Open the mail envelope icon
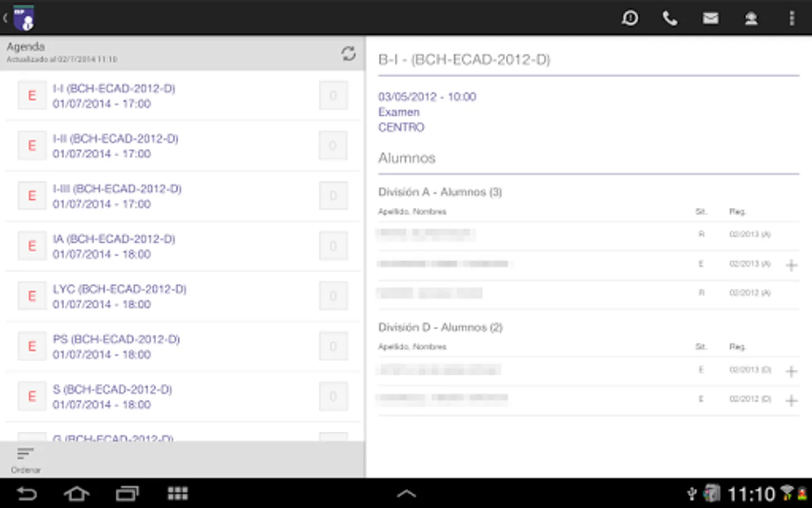The image size is (812, 508). click(710, 19)
